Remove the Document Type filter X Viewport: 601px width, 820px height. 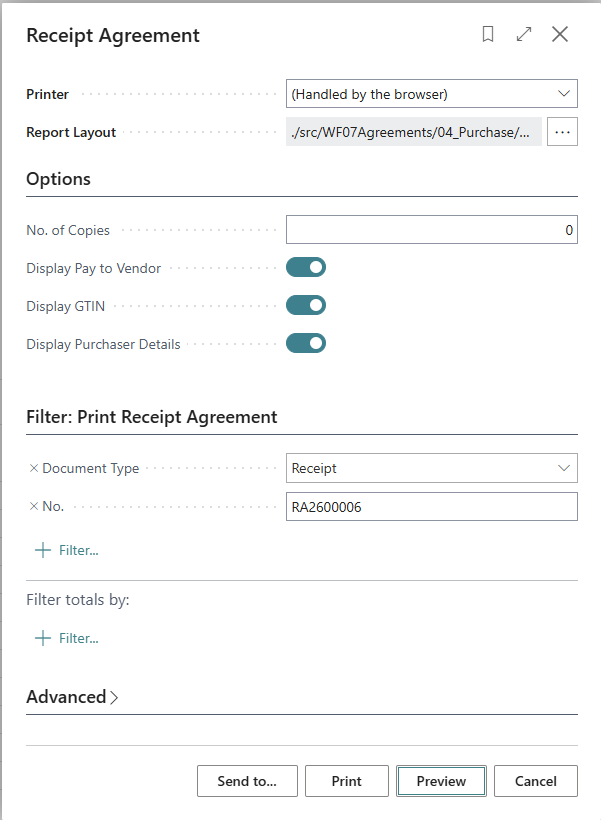(x=33, y=468)
